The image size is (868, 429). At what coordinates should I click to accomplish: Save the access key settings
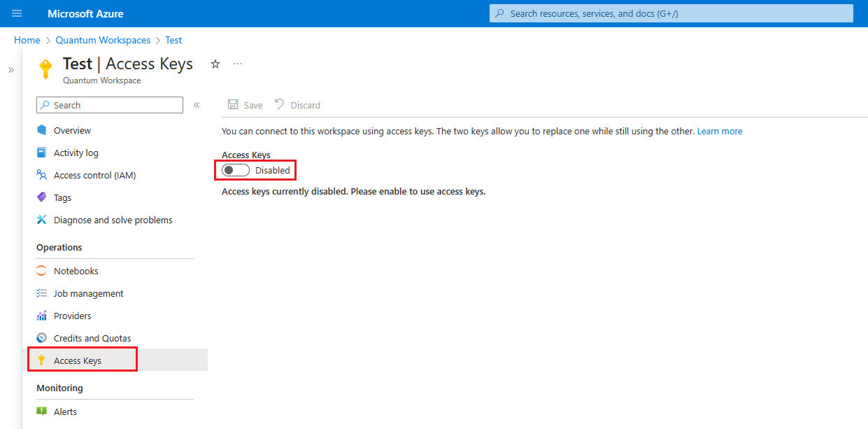[x=246, y=104]
